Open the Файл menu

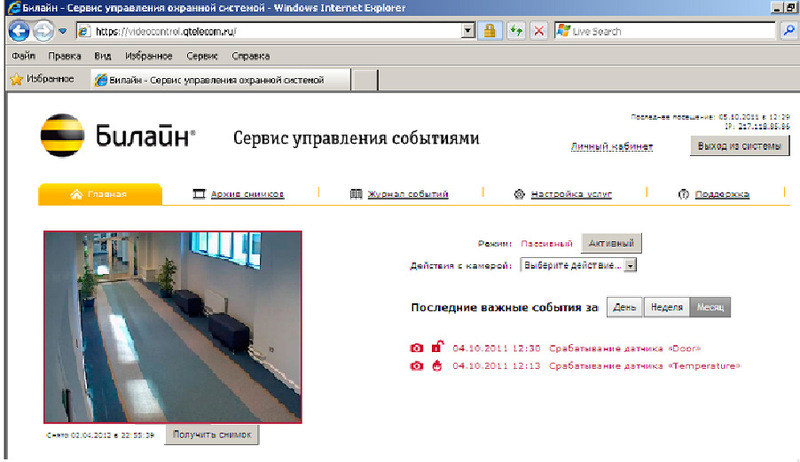tap(23, 56)
